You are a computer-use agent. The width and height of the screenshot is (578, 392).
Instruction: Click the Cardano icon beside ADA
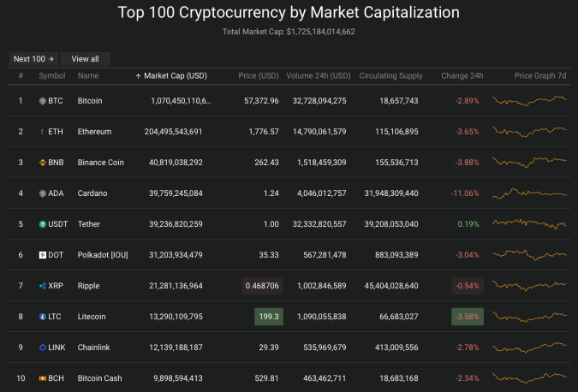[43, 193]
